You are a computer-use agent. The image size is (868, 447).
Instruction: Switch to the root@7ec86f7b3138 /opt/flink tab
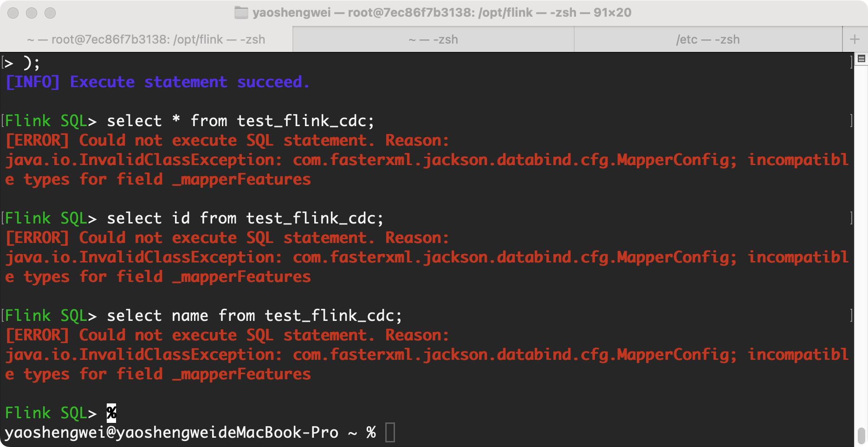146,39
